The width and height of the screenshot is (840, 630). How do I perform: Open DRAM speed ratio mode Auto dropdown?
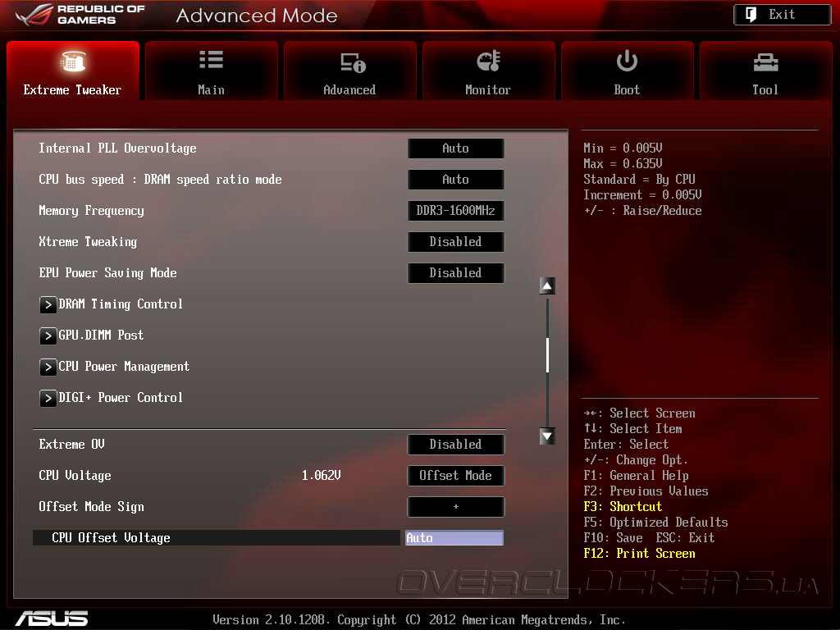click(456, 180)
